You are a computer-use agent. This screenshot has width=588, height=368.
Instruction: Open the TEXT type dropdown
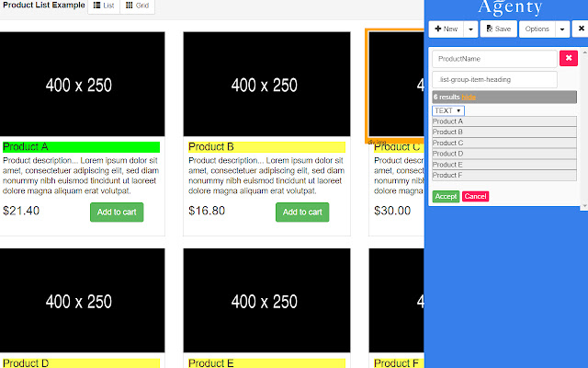pyautogui.click(x=448, y=110)
